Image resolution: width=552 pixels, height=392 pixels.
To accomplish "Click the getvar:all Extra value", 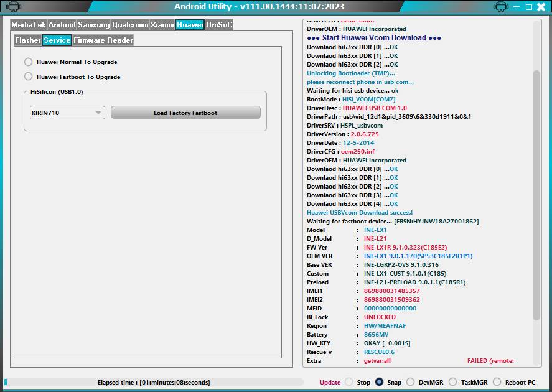I will [x=377, y=361].
